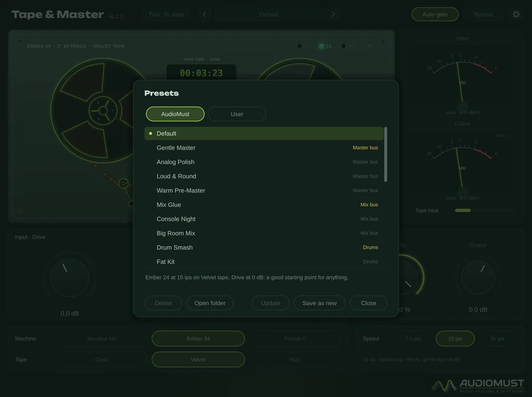
Task: Click Save as new button
Action: click(x=320, y=303)
